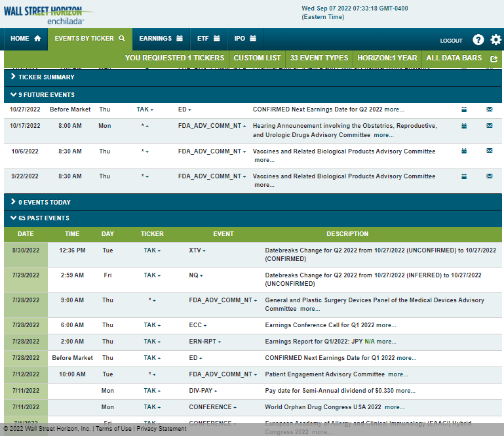Open the help question mark icon
The height and width of the screenshot is (436, 504).
[478, 39]
